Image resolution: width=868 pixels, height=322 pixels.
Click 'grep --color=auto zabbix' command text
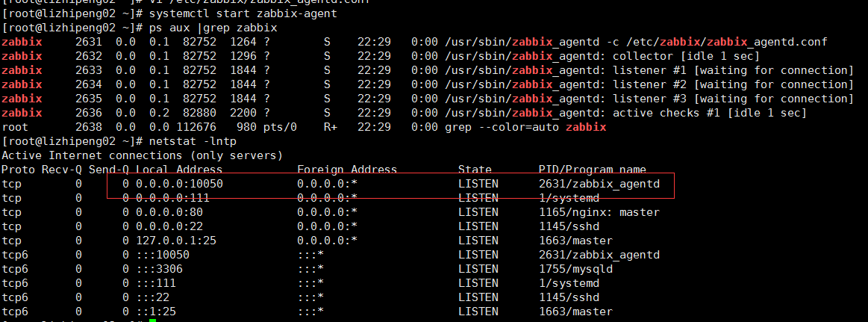[x=525, y=127]
